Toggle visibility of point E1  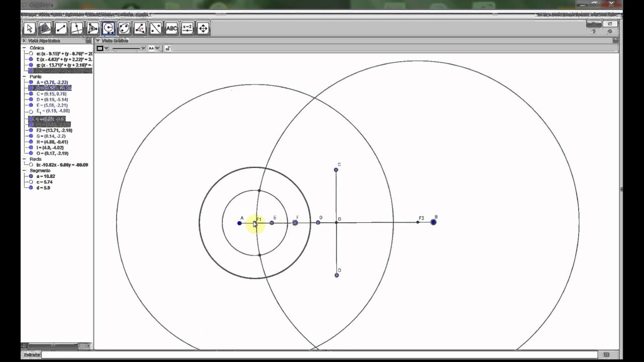tap(31, 111)
